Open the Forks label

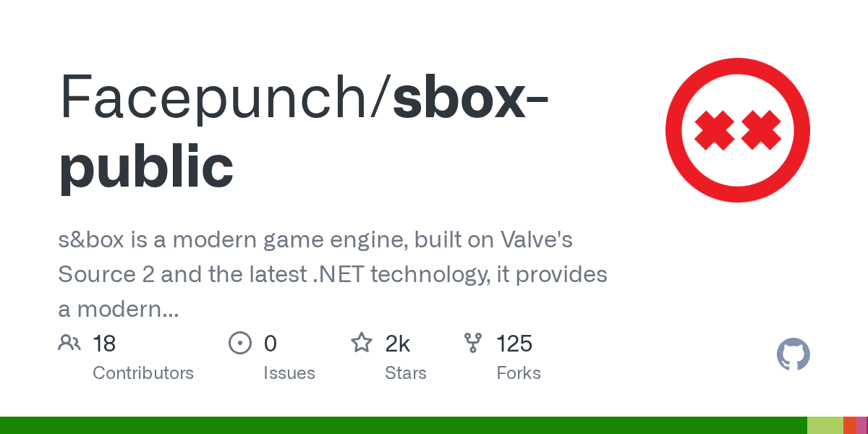tap(519, 373)
